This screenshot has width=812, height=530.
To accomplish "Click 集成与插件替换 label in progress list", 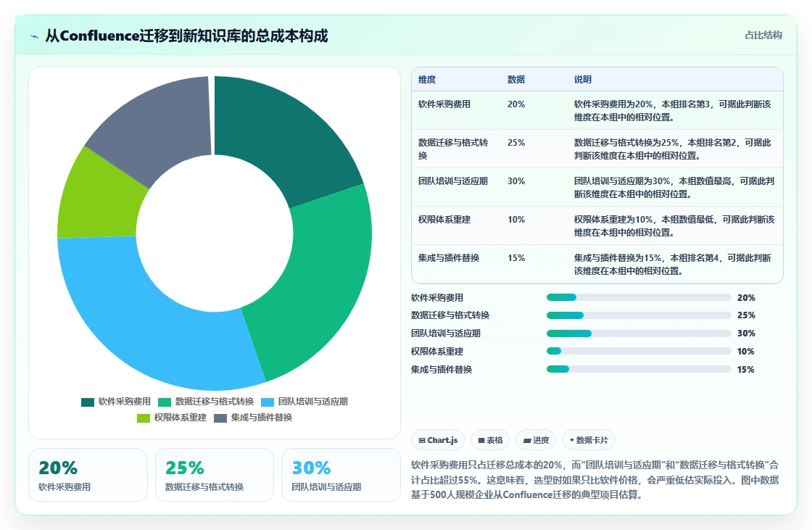I will click(x=442, y=369).
